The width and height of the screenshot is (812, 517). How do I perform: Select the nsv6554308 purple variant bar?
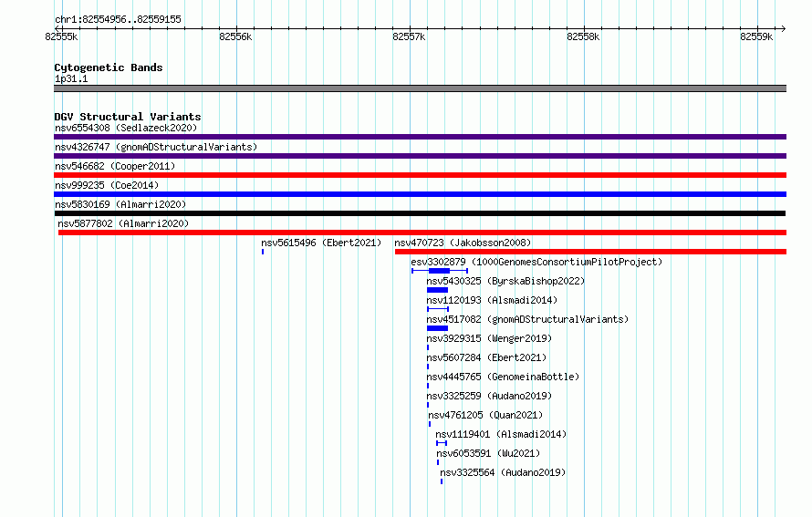click(420, 137)
